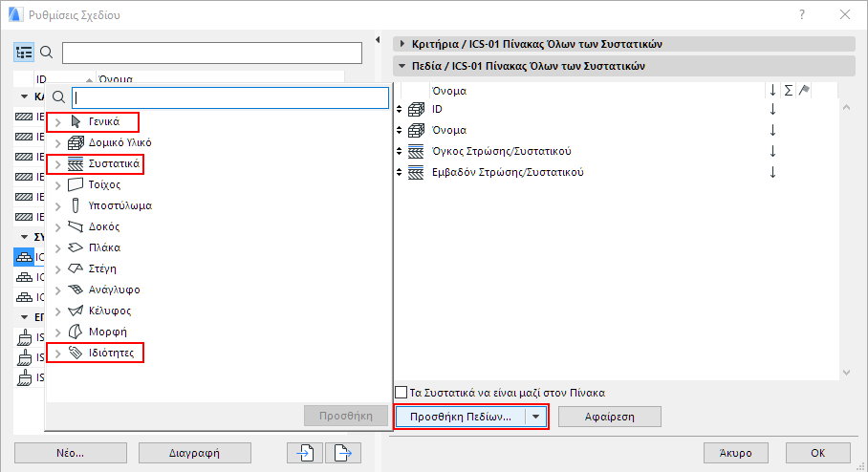
Task: Click component icon of Εμβαδόν Στρώσης/Συστατικού
Action: coord(416,173)
